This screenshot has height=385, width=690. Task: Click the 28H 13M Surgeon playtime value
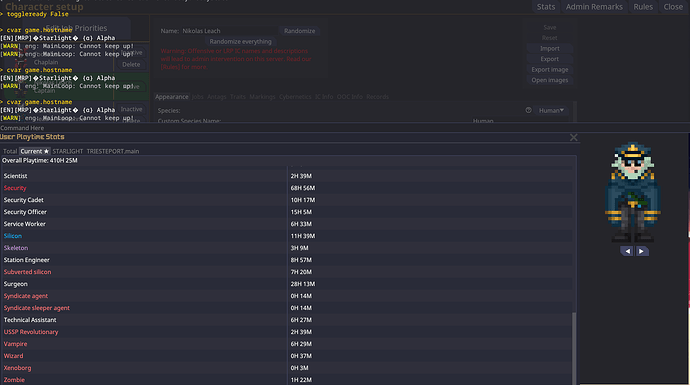[303, 284]
